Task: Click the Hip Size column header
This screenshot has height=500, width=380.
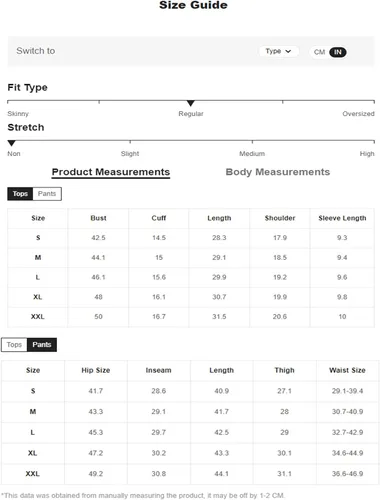Action: [x=96, y=370]
